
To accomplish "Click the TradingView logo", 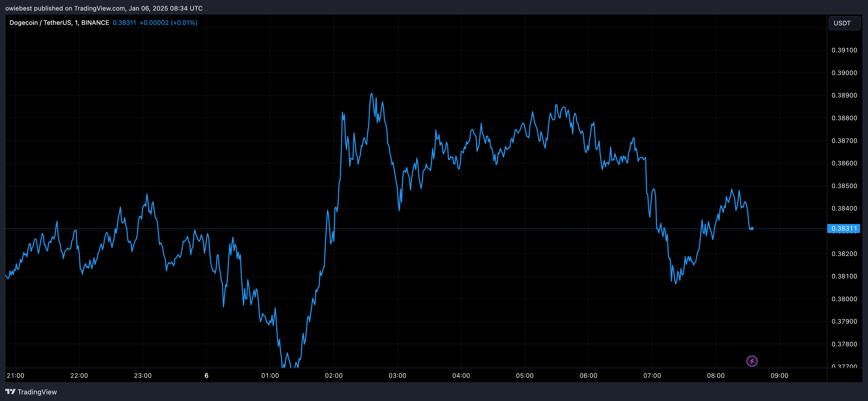I will click(x=31, y=392).
